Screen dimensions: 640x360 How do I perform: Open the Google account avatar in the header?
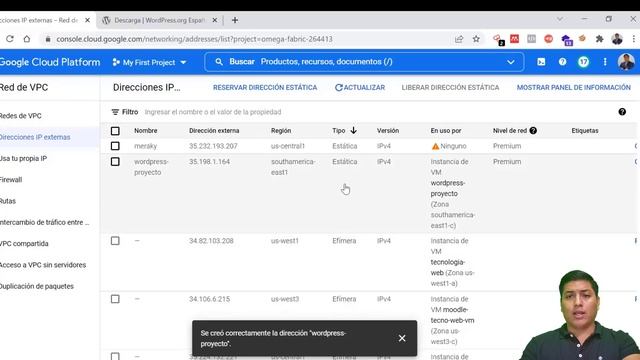pyautogui.click(x=626, y=62)
